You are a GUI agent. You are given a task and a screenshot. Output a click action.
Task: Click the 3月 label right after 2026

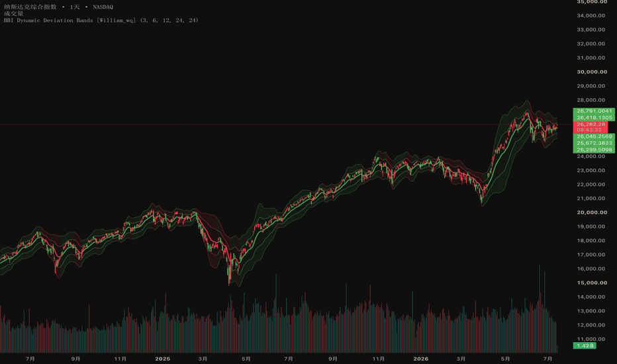[x=461, y=359]
